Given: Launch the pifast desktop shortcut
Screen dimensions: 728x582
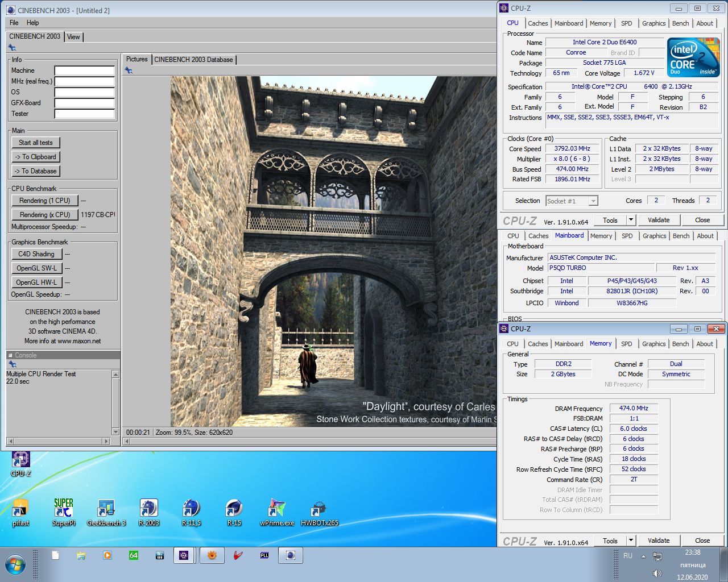Looking at the screenshot, I should click(x=20, y=512).
